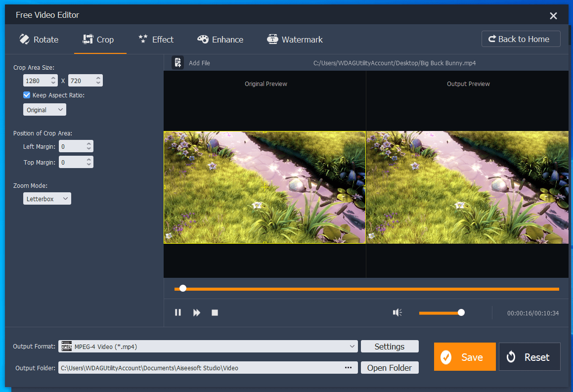Open the Letterbox zoom mode dropdown

47,199
